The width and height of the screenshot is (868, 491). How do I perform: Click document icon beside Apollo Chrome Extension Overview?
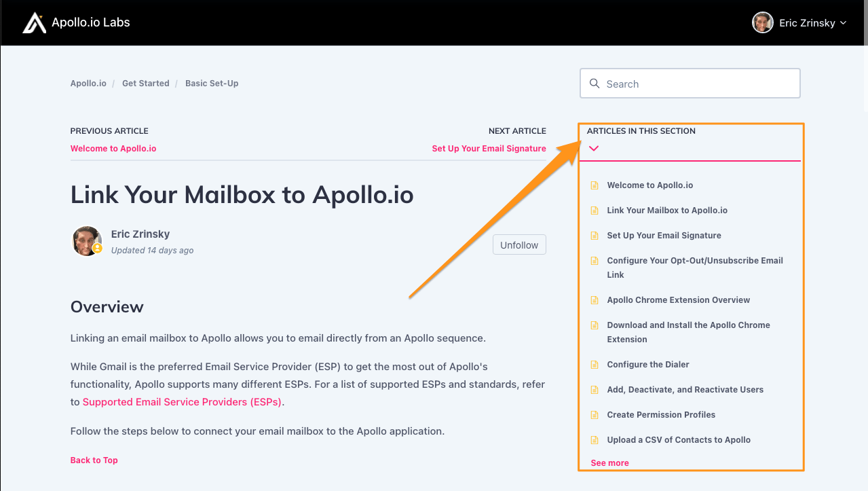[x=595, y=300]
